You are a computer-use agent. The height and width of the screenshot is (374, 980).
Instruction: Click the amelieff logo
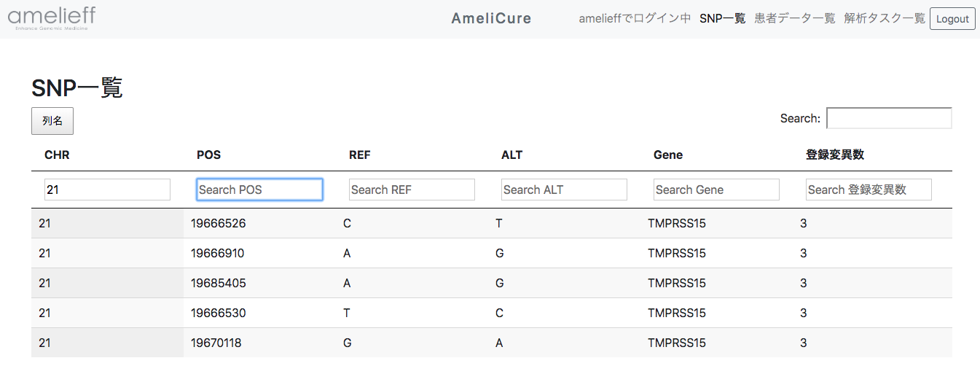(52, 18)
